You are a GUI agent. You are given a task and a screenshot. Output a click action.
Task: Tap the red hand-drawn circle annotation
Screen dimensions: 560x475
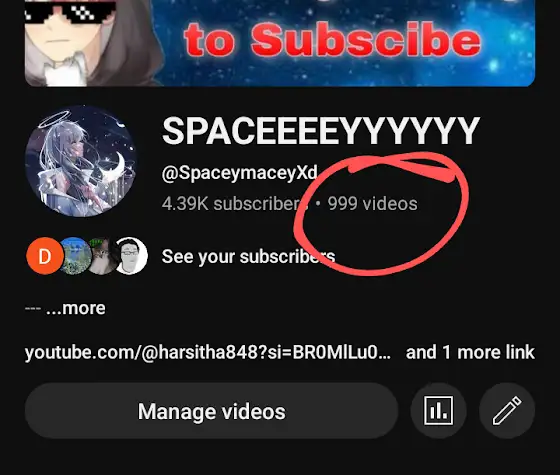tap(381, 214)
